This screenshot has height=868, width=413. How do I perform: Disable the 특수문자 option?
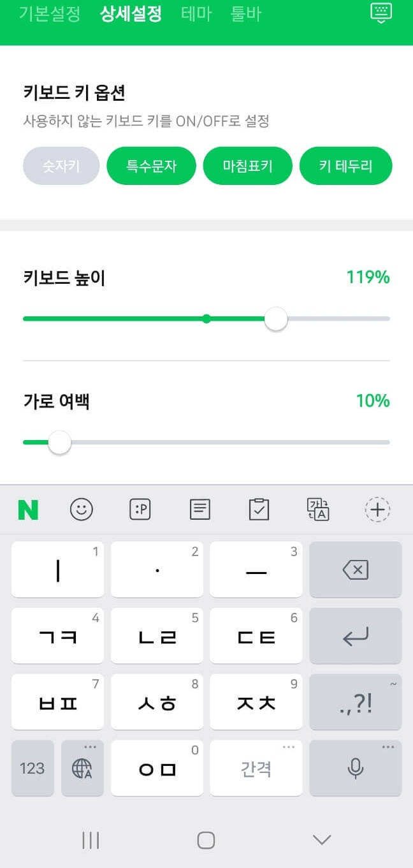151,165
